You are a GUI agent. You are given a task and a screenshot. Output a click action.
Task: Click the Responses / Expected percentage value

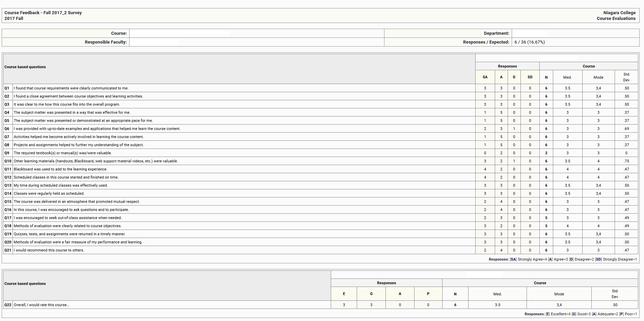coord(529,42)
